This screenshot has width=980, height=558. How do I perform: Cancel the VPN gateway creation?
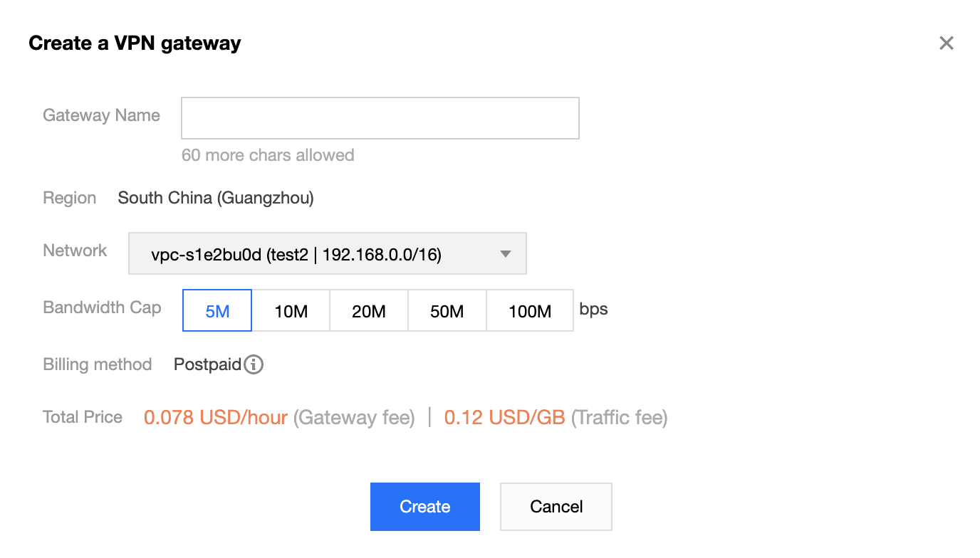[x=556, y=507]
